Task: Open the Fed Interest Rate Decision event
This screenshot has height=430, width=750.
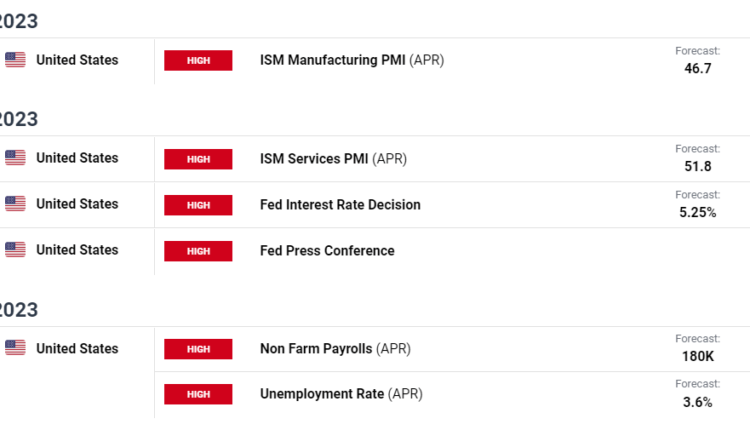Action: click(x=340, y=205)
